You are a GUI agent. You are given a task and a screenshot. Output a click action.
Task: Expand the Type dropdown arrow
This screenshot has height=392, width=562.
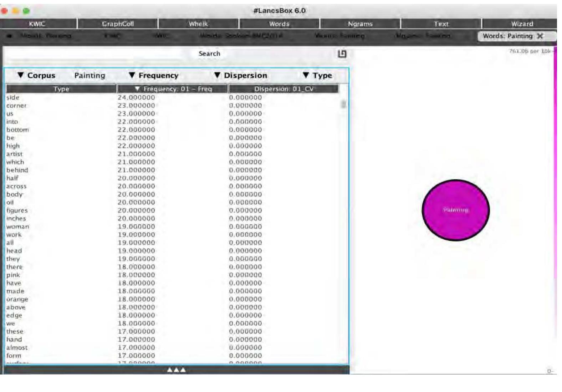tap(306, 75)
